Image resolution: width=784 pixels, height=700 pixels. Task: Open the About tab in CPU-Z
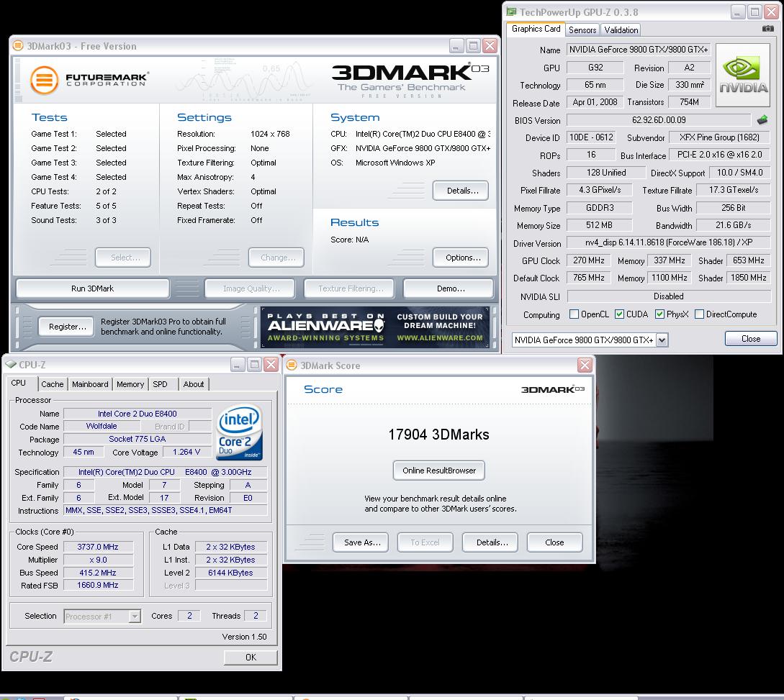coord(194,384)
